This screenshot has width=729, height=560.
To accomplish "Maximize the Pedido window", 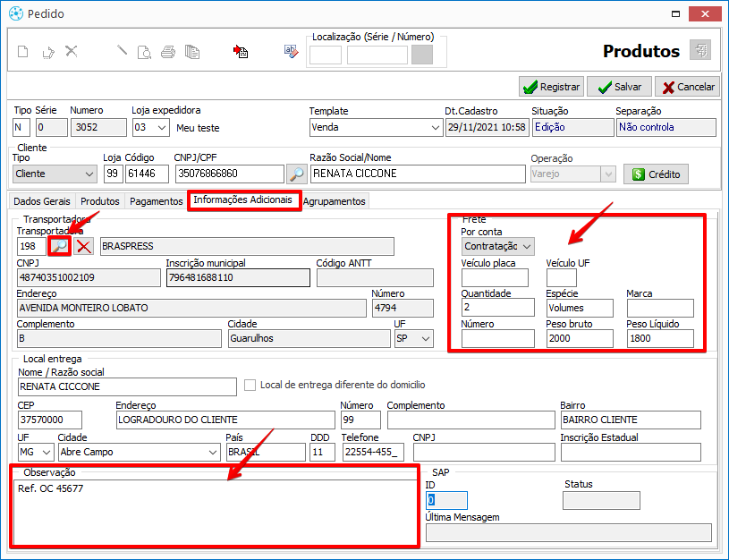I will [x=675, y=14].
